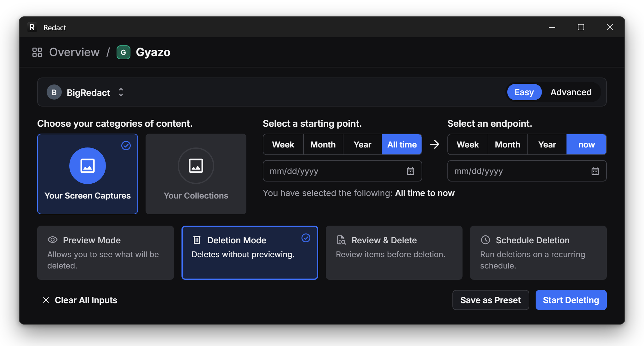Minimize the Redact window

[x=552, y=27]
